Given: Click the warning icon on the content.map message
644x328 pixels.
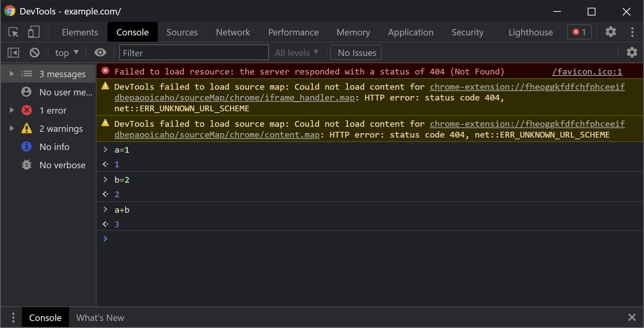Looking at the screenshot, I should point(105,123).
